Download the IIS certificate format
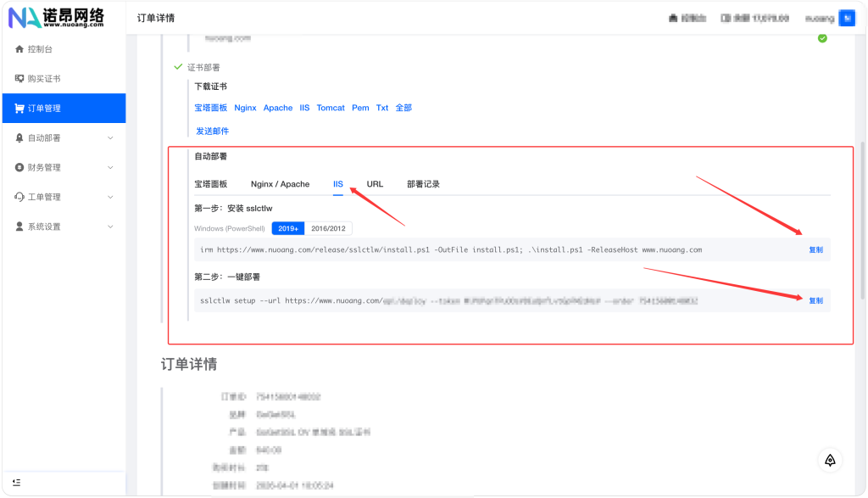 click(x=304, y=108)
